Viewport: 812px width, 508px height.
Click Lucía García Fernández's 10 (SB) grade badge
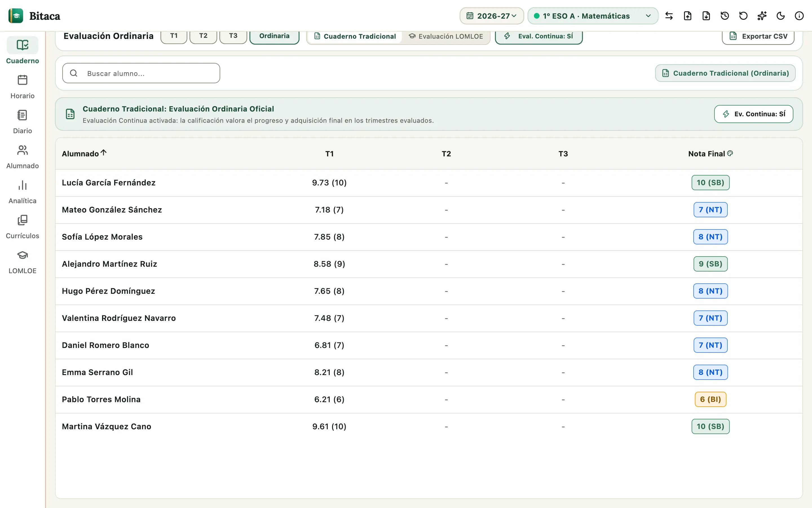710,182
